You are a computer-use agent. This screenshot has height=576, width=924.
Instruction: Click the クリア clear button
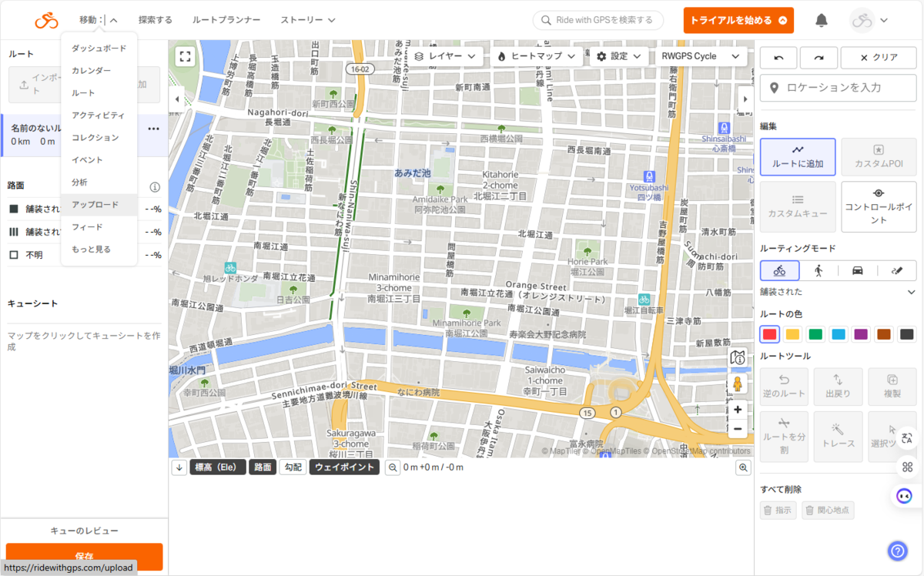click(879, 58)
